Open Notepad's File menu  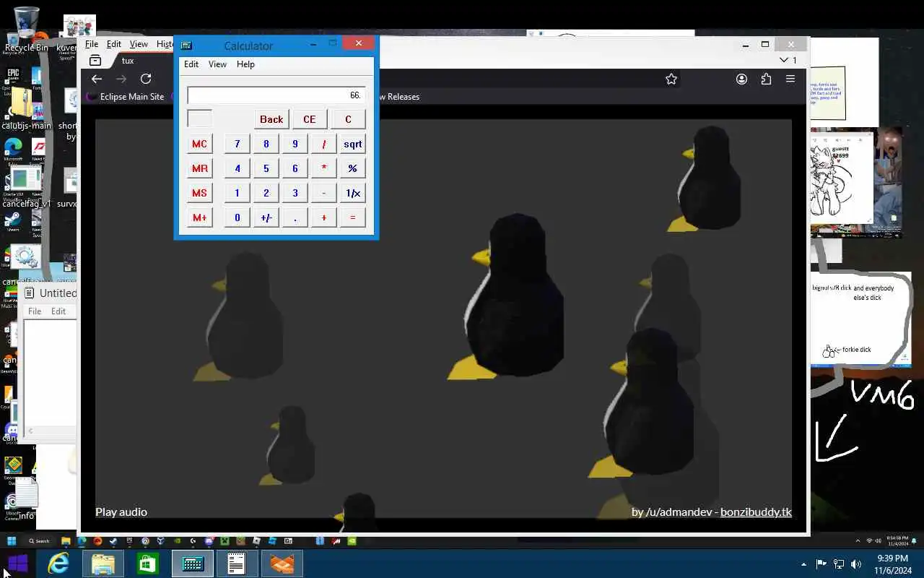tap(35, 311)
